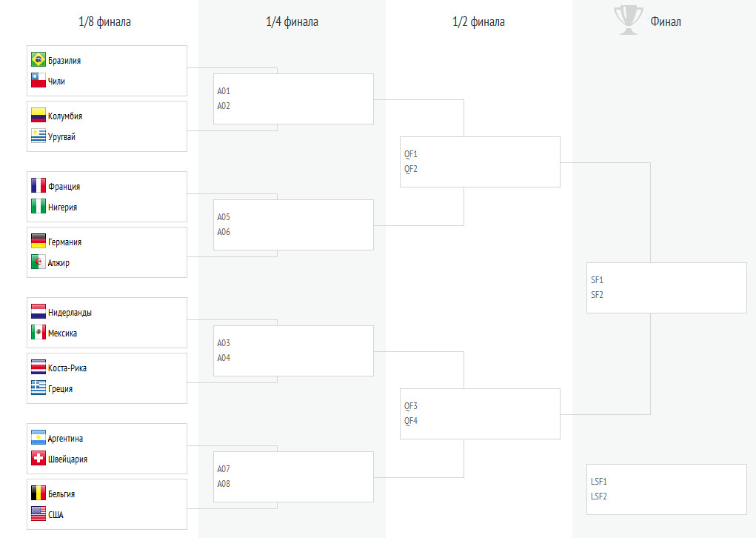Screen dimensions: 756x538
Task: Select the Нидерланды team name
Action: 70,313
